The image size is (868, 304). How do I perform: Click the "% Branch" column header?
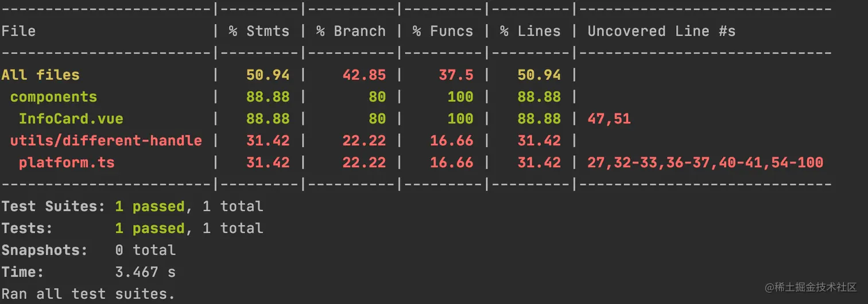[x=351, y=31]
